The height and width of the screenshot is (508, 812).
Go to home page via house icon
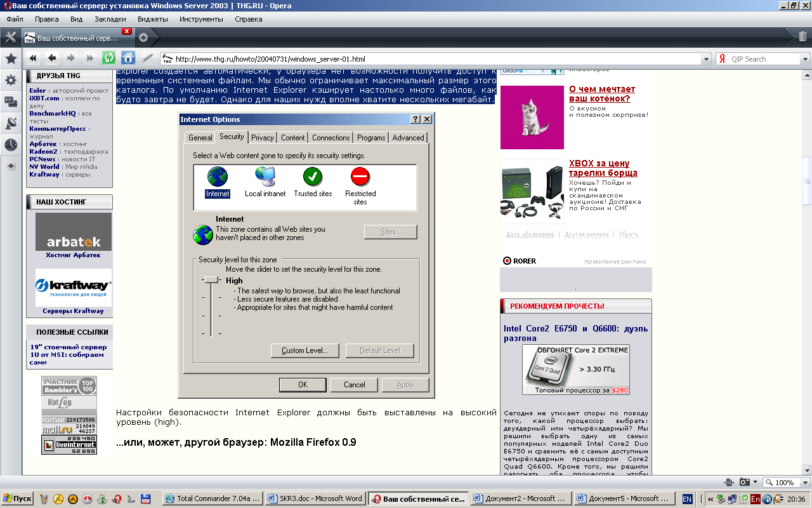coord(128,58)
